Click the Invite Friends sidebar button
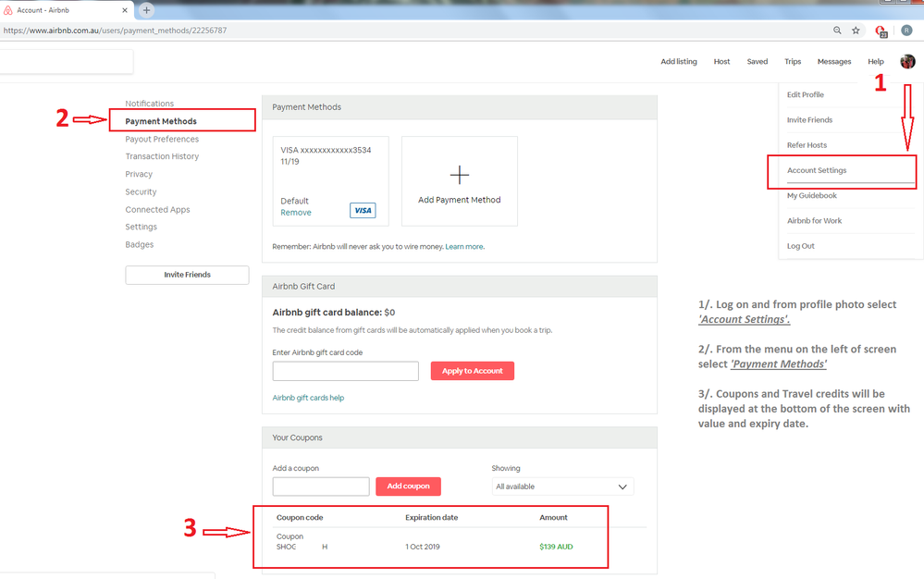This screenshot has width=924, height=579. click(187, 275)
